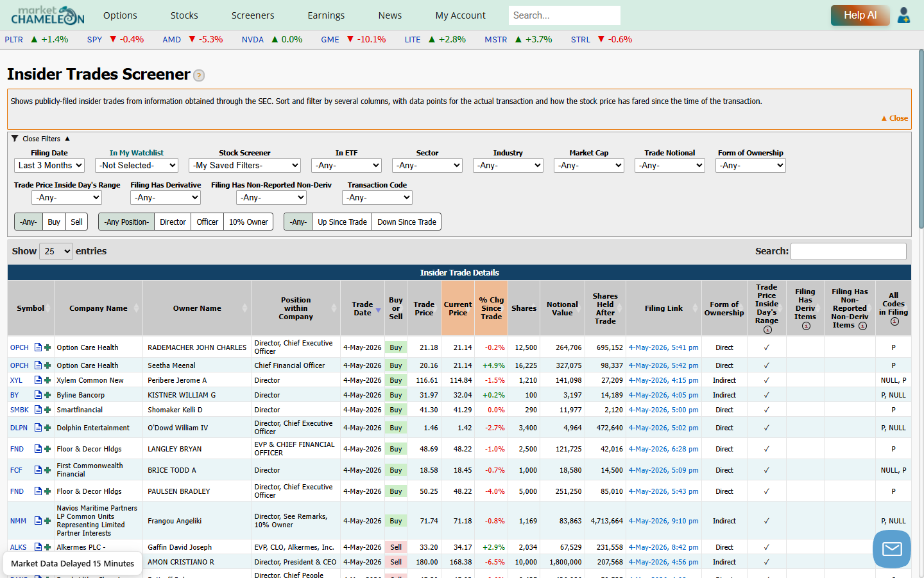This screenshot has height=578, width=924.
Task: Open the user account profile icon
Action: [x=903, y=15]
